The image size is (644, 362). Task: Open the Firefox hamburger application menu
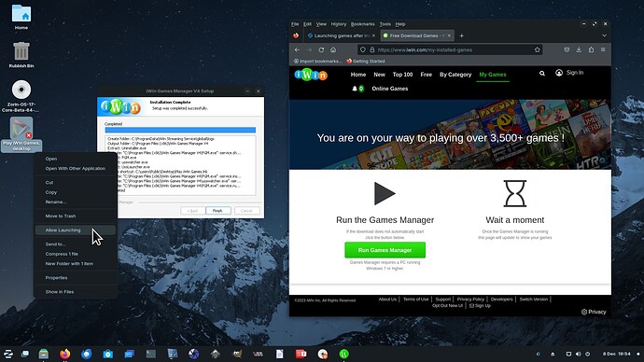coord(603,49)
